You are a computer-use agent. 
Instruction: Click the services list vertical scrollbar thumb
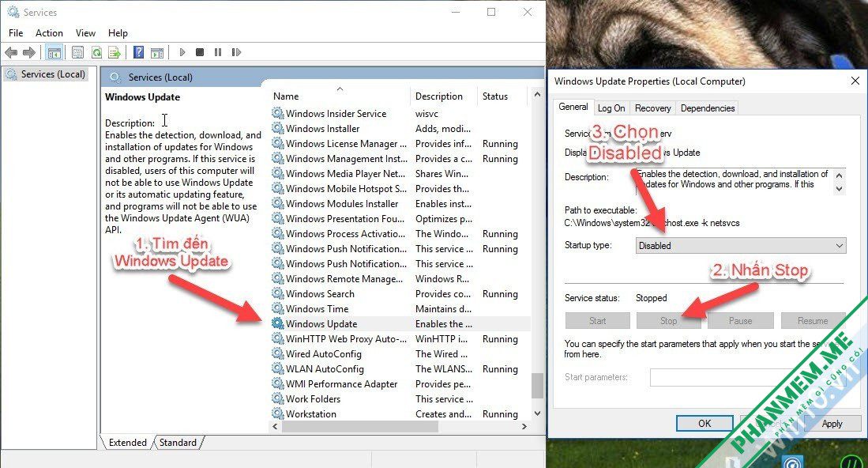[x=537, y=386]
